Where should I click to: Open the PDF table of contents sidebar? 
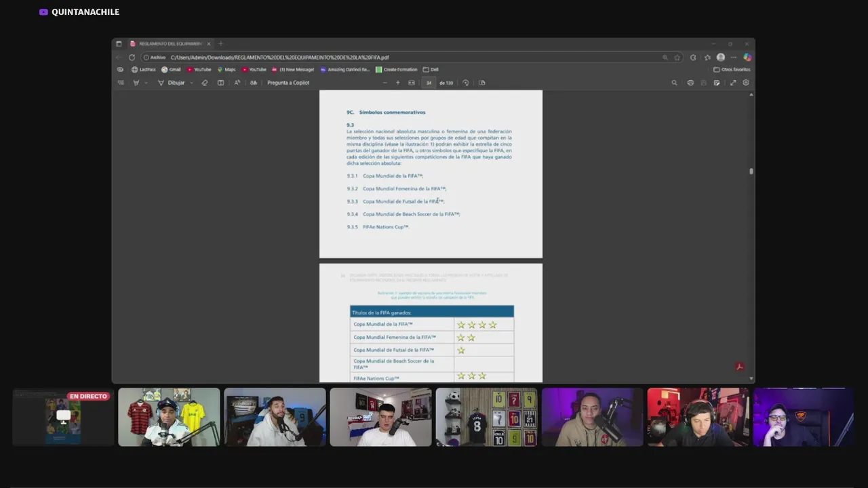121,83
